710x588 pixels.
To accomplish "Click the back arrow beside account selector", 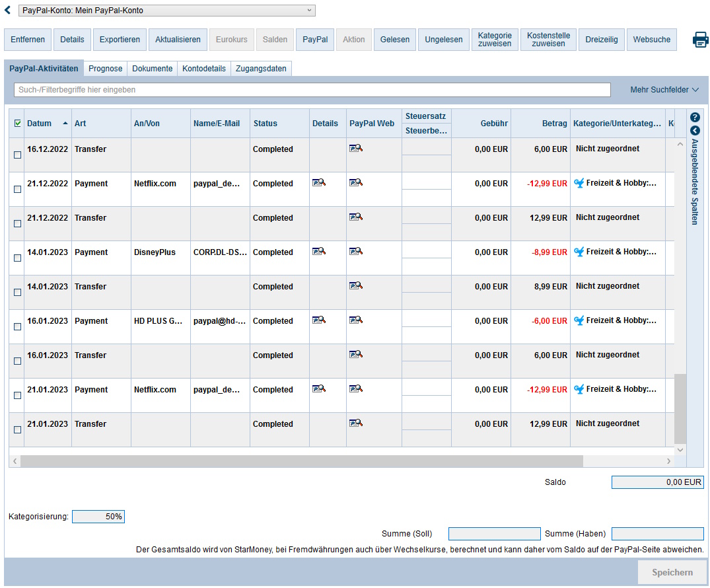I will pos(8,10).
